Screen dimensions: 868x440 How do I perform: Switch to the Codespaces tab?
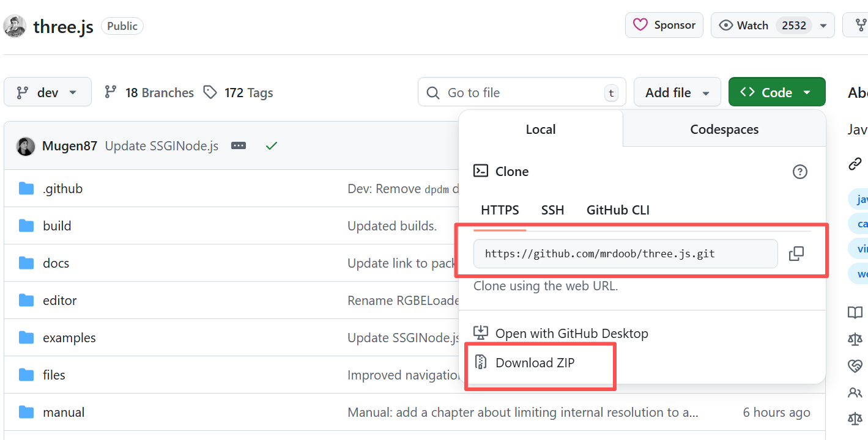tap(724, 129)
